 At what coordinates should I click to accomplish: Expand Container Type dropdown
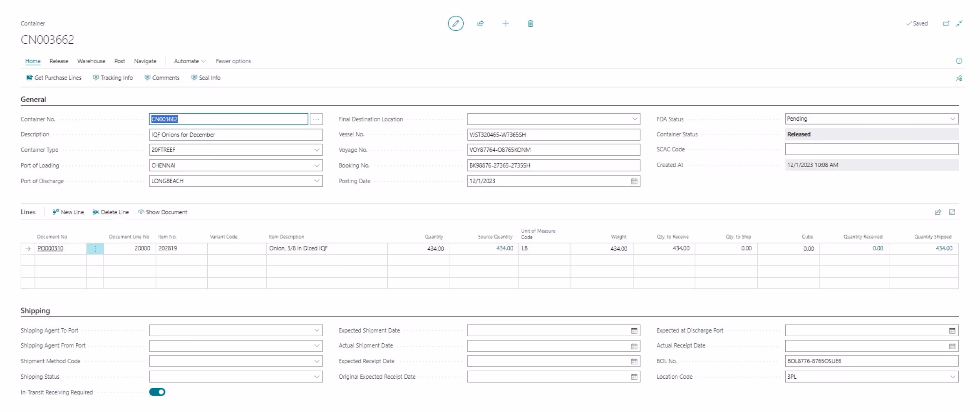317,150
